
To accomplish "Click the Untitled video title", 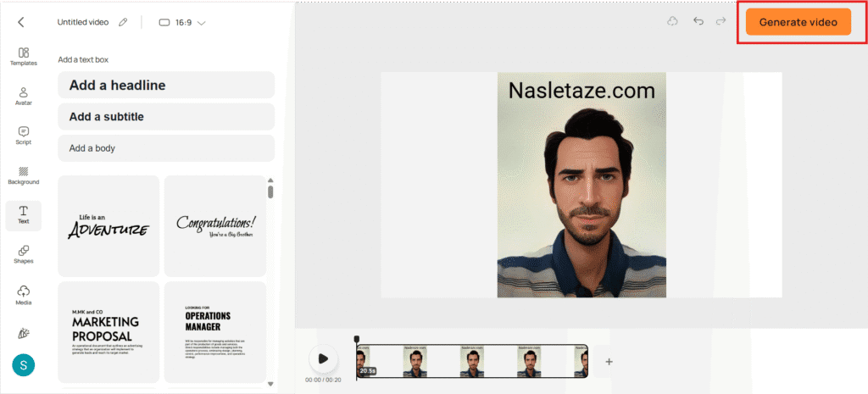I will (83, 23).
